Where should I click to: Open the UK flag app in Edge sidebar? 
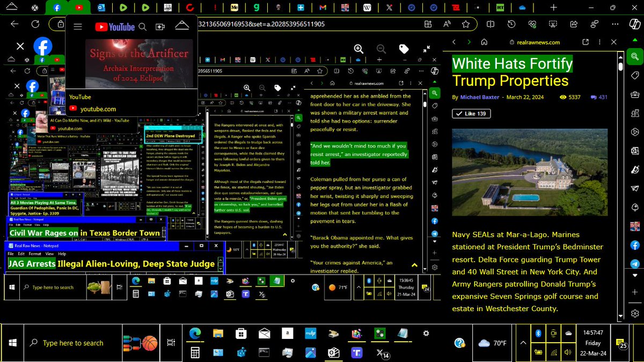(635, 226)
